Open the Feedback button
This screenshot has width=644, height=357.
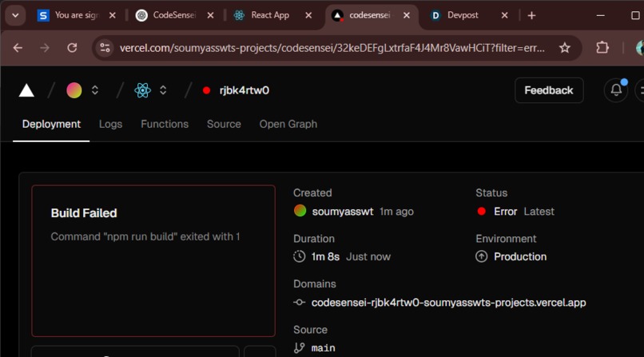(x=549, y=90)
